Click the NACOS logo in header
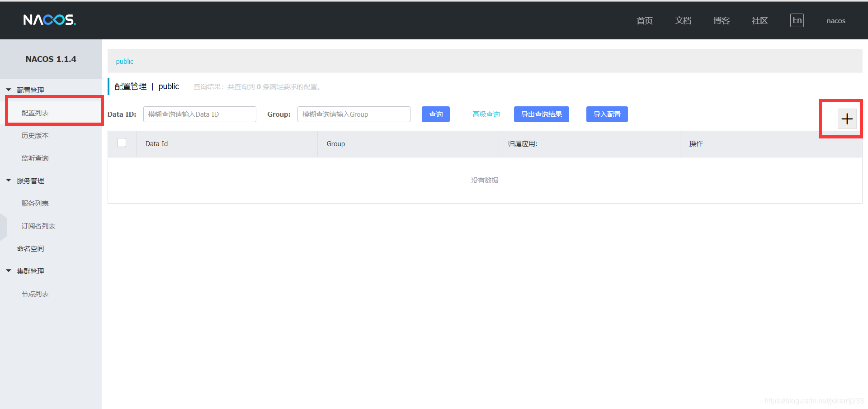The width and height of the screenshot is (868, 409). pos(50,20)
